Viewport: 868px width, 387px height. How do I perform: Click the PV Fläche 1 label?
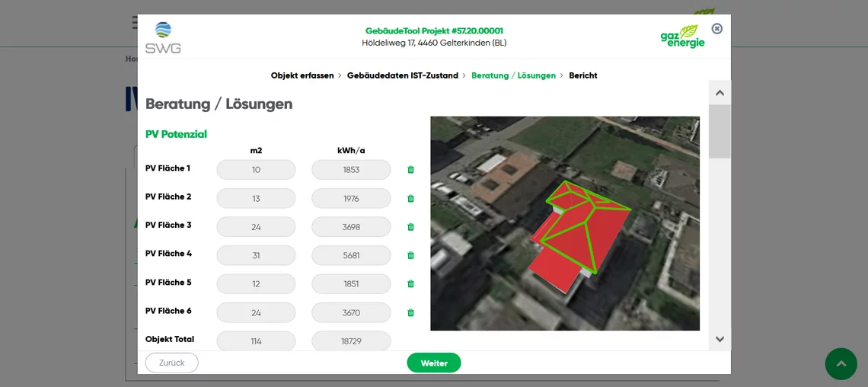[168, 168]
